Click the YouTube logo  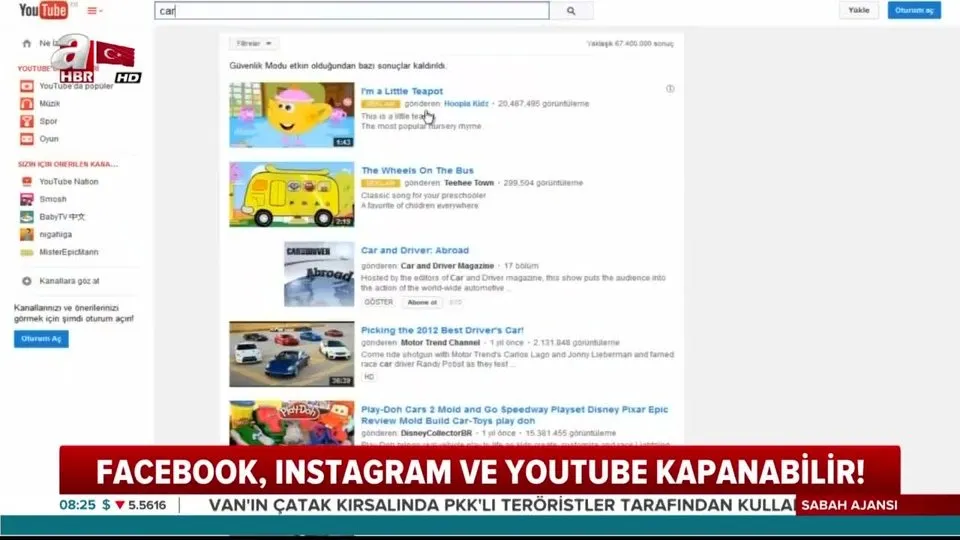[x=43, y=10]
